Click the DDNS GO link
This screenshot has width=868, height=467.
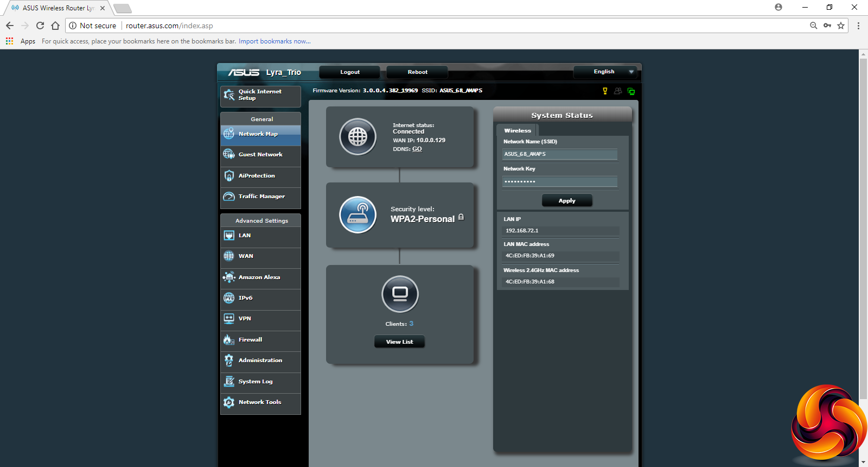(x=417, y=149)
